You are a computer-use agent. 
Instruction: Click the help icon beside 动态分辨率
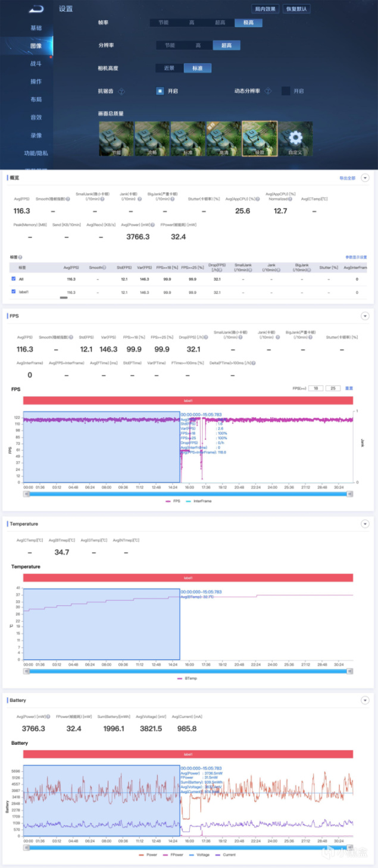[268, 91]
